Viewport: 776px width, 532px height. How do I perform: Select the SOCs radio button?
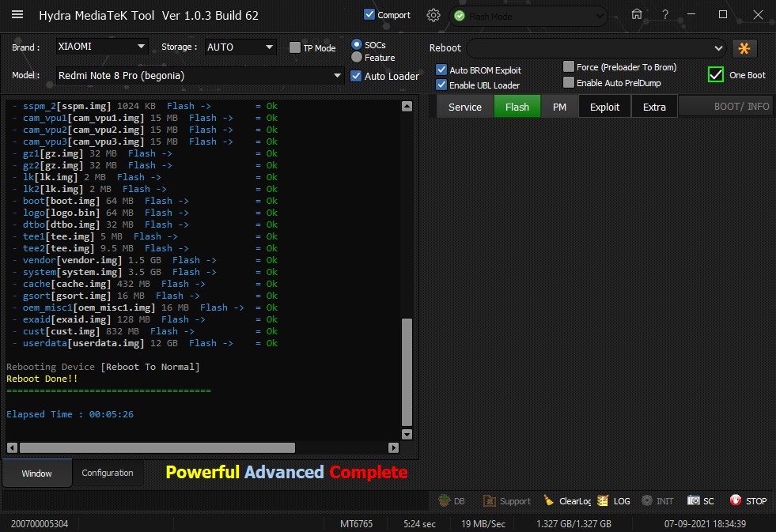(x=356, y=44)
